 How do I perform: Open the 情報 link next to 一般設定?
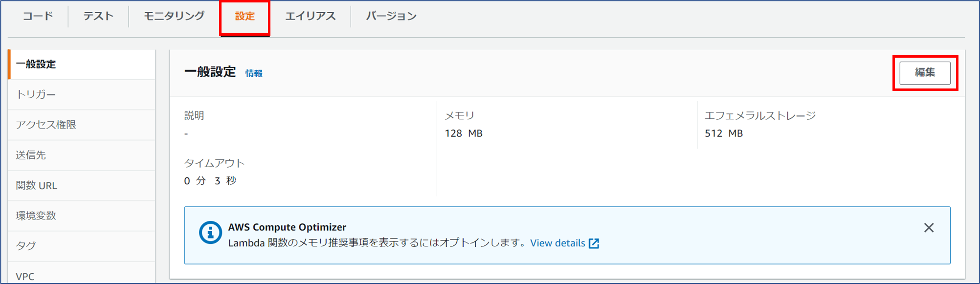pyautogui.click(x=254, y=73)
